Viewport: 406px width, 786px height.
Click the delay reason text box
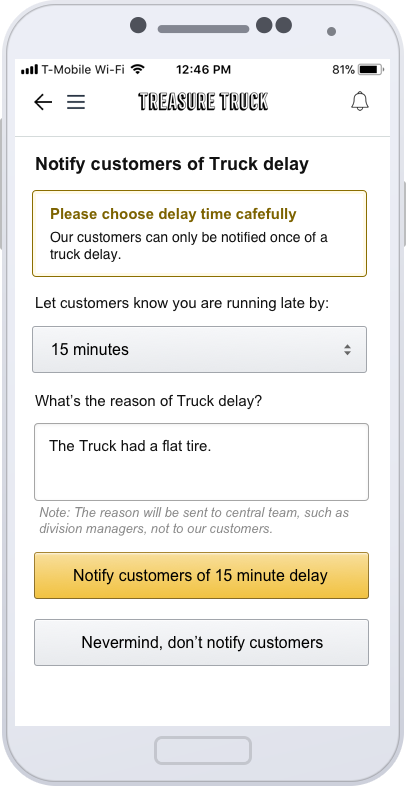(x=201, y=462)
